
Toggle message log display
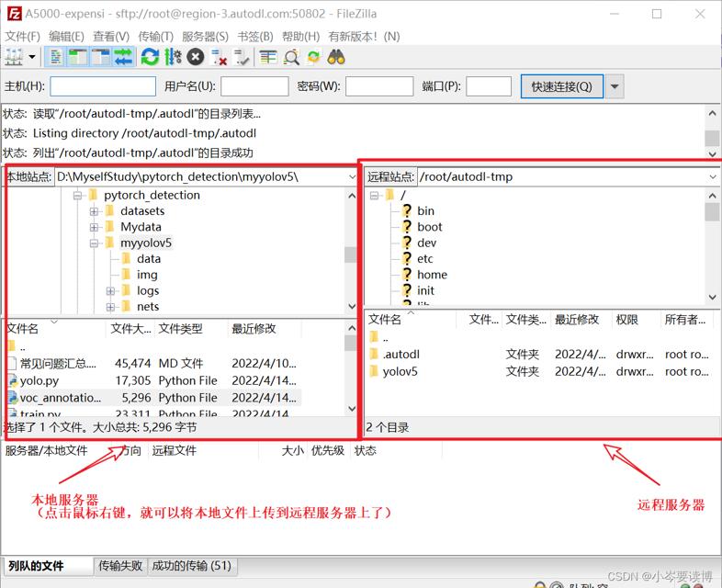[56, 58]
